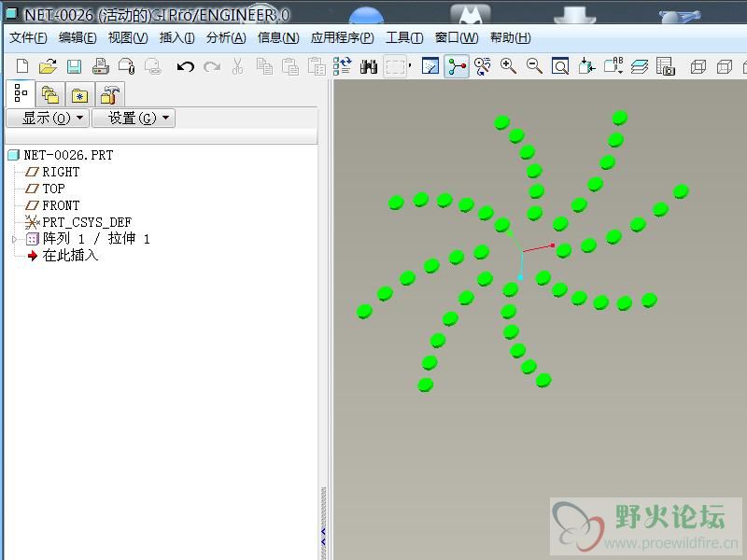This screenshot has height=560, width=747.
Task: Open the 插入(I) menu
Action: 176,37
